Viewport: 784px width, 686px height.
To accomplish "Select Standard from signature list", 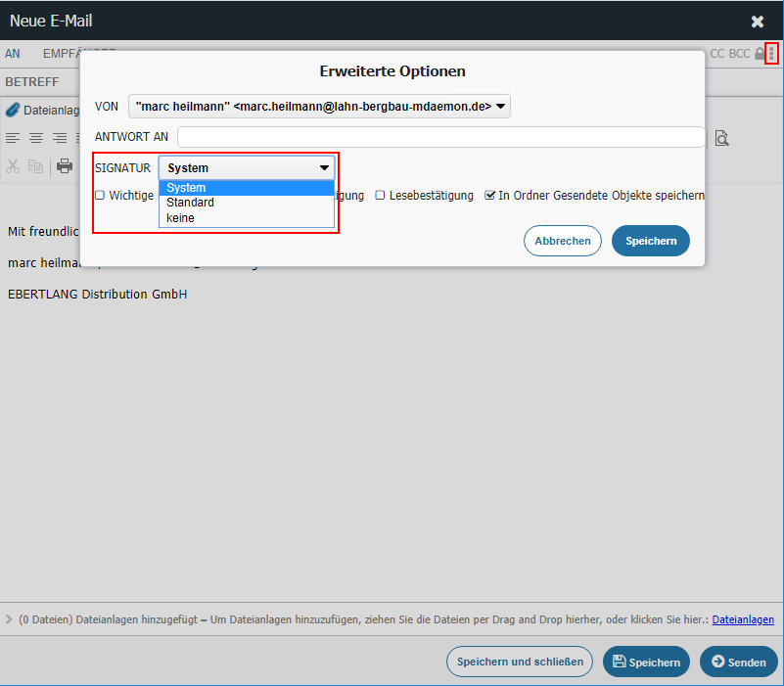I will click(190, 203).
